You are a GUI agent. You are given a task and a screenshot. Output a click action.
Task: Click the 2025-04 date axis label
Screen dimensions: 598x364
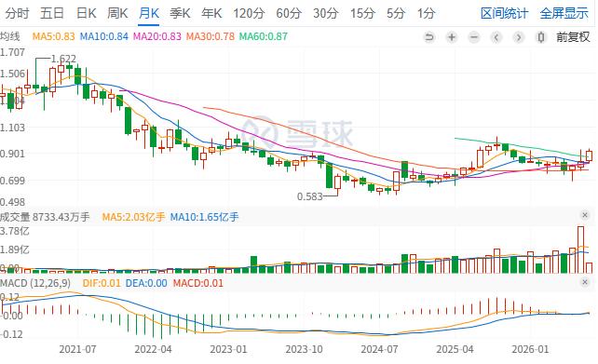tap(455, 349)
